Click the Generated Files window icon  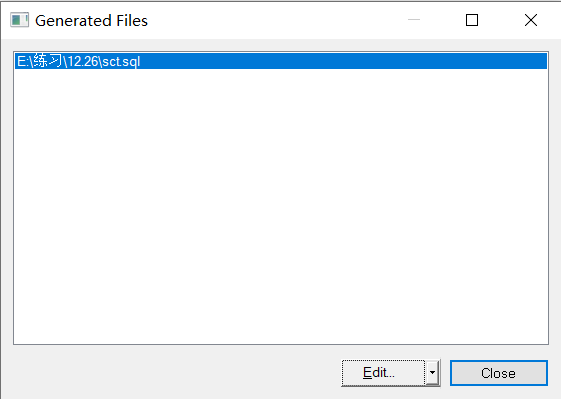point(19,20)
